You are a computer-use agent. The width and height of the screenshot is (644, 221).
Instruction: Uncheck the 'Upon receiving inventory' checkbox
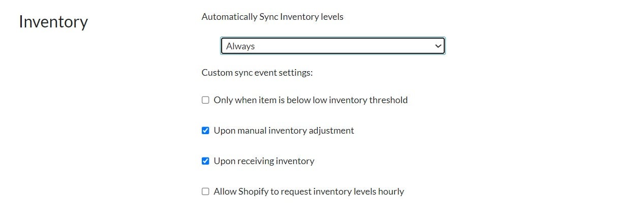[205, 161]
